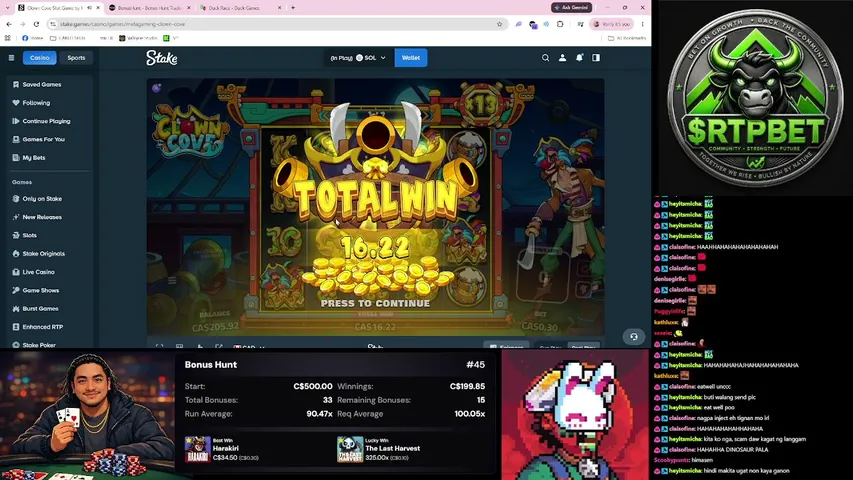Click the Run Average 90.47x value
This screenshot has width=853, height=480.
tap(319, 414)
